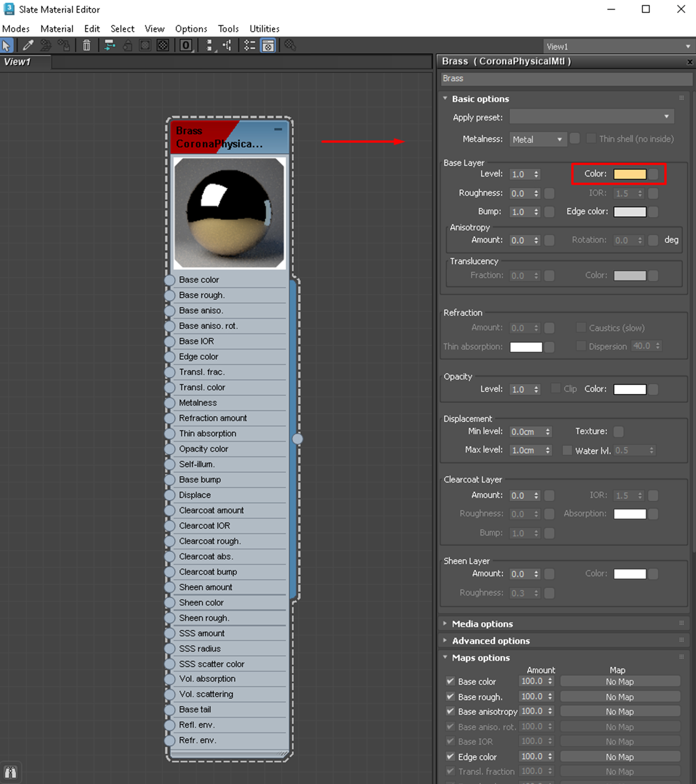Screen dimensions: 696x784
Task: Click Edge color No Map button
Action: 620,757
